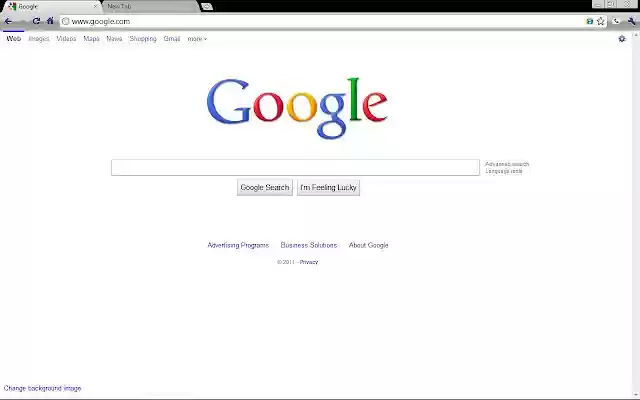Close the Google tab
Image resolution: width=640 pixels, height=400 pixels.
95,7
